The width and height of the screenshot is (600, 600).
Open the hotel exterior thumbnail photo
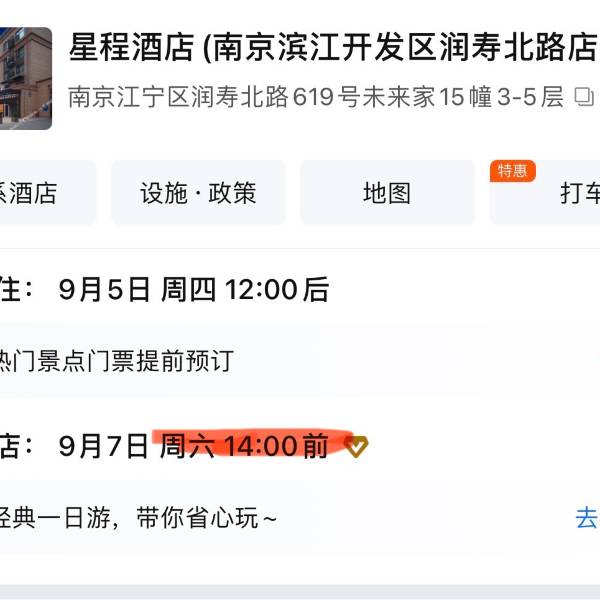pos(26,78)
